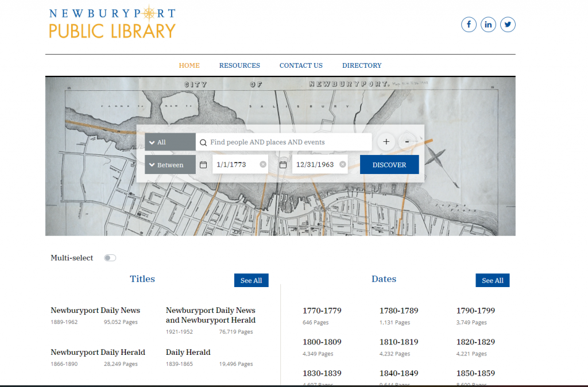Click See All next to Titles
This screenshot has height=387, width=588.
(251, 280)
